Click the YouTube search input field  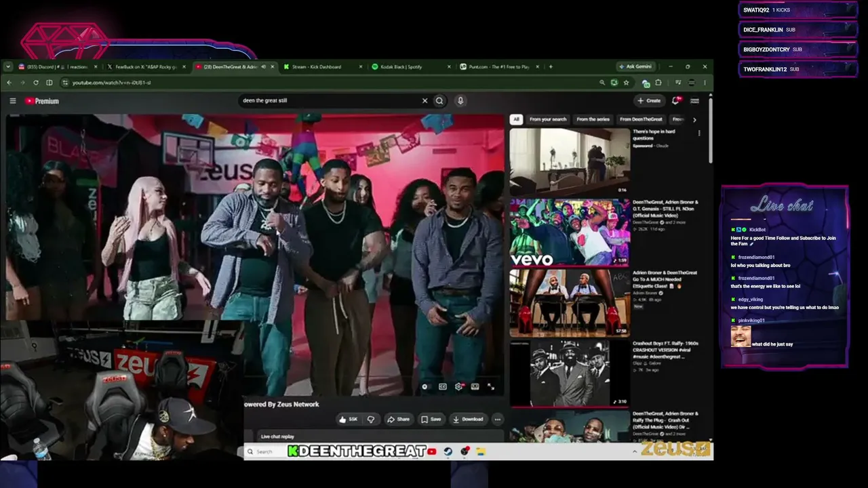pyautogui.click(x=329, y=101)
